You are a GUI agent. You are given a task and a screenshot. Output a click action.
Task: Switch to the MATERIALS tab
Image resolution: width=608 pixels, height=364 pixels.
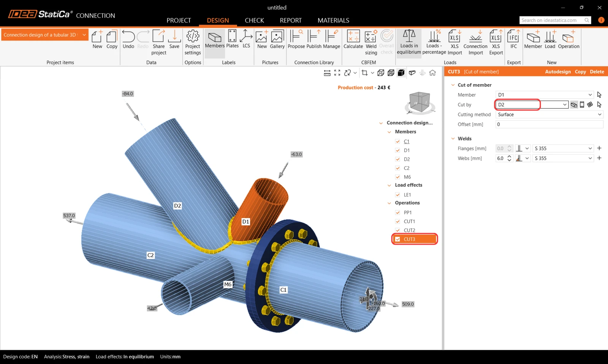(x=333, y=20)
